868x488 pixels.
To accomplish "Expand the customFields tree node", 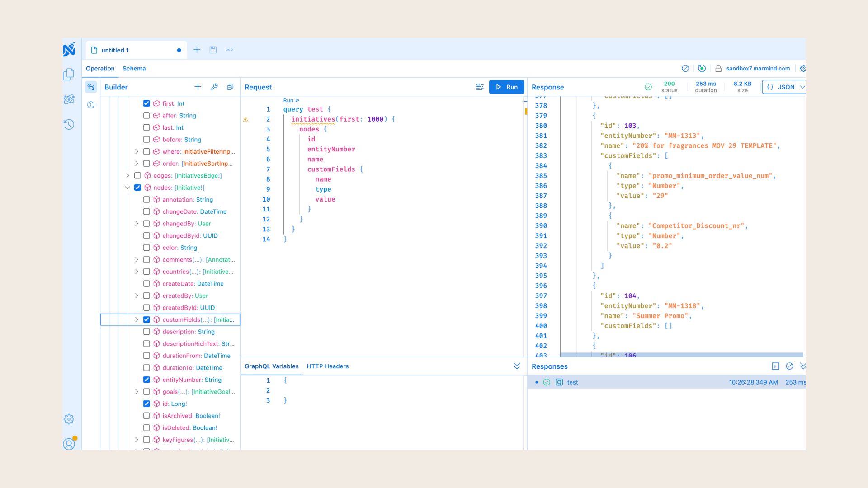I will pos(137,319).
